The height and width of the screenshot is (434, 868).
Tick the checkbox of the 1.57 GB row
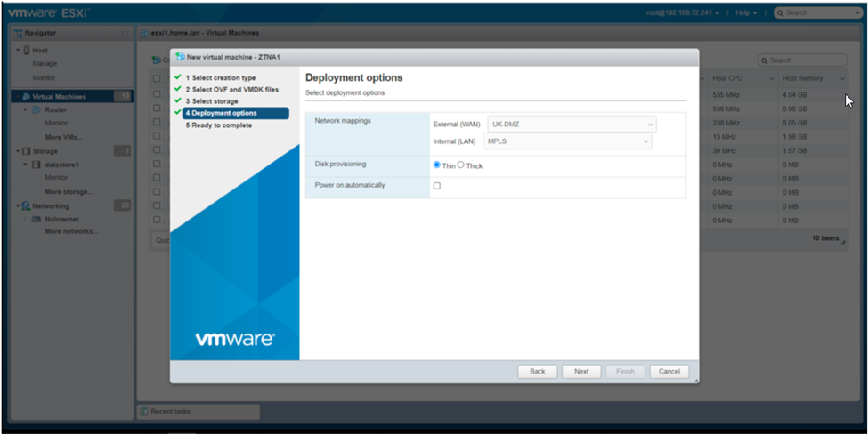tap(157, 149)
